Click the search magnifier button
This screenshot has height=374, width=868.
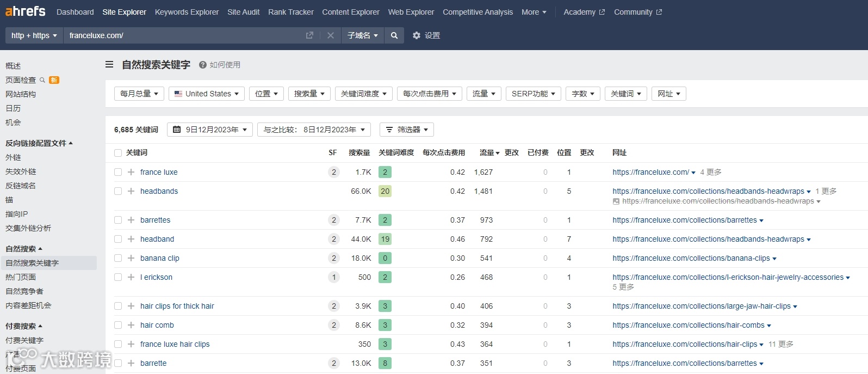pyautogui.click(x=394, y=35)
